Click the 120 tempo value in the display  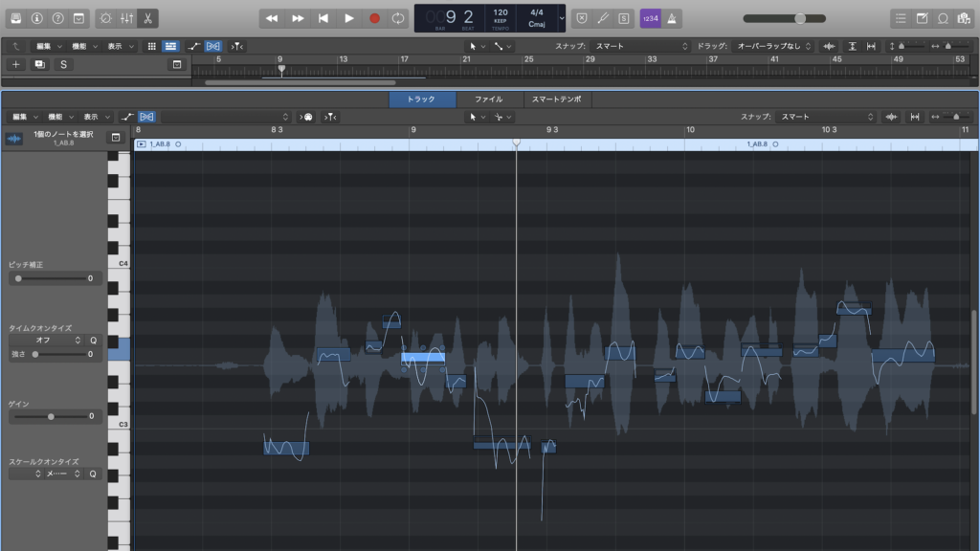pos(501,11)
